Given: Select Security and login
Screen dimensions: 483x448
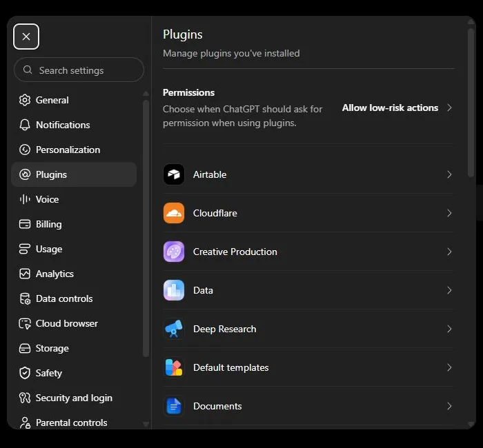Looking at the screenshot, I should pos(74,398).
